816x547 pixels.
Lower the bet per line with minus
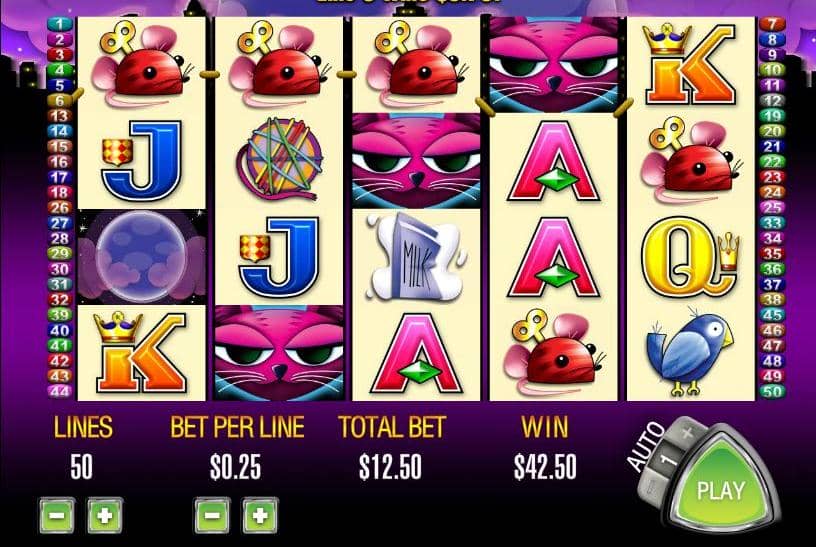pos(212,515)
